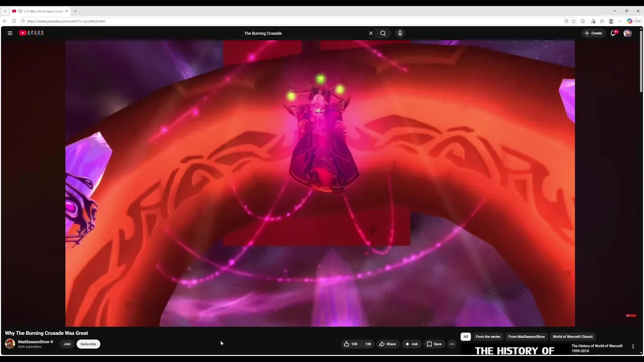The height and width of the screenshot is (362, 644).
Task: Save video to a playlist
Action: tap(434, 344)
